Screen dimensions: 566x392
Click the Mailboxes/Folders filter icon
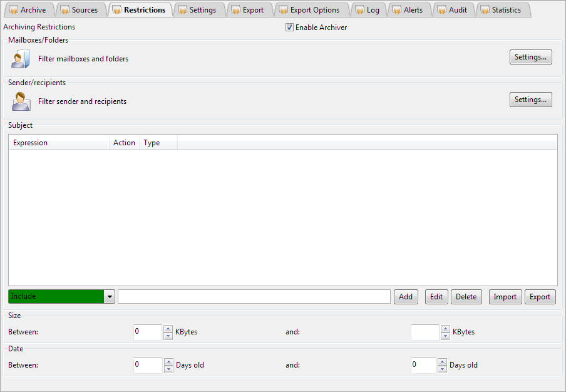(21, 59)
